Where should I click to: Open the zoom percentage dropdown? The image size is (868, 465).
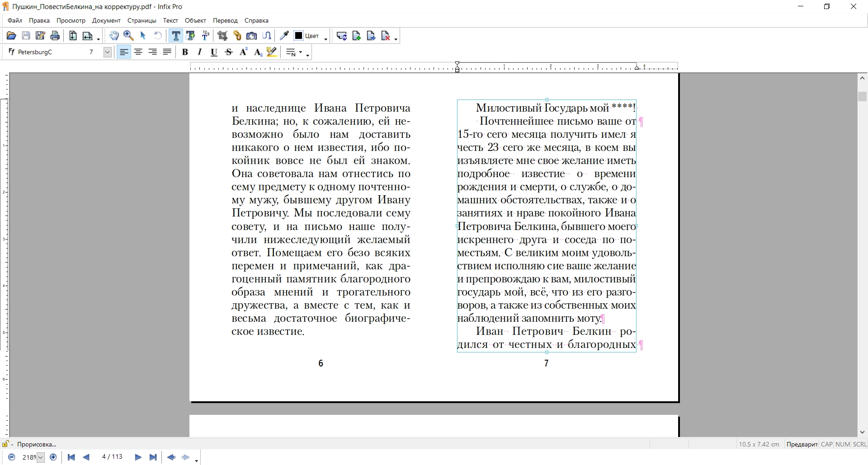coord(40,457)
